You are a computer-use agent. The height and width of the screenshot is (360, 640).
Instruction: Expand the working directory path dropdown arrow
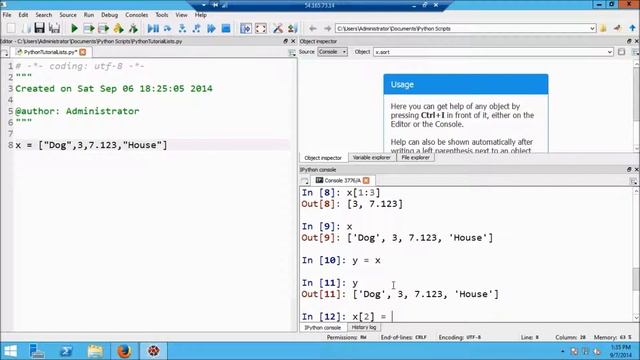tap(592, 29)
